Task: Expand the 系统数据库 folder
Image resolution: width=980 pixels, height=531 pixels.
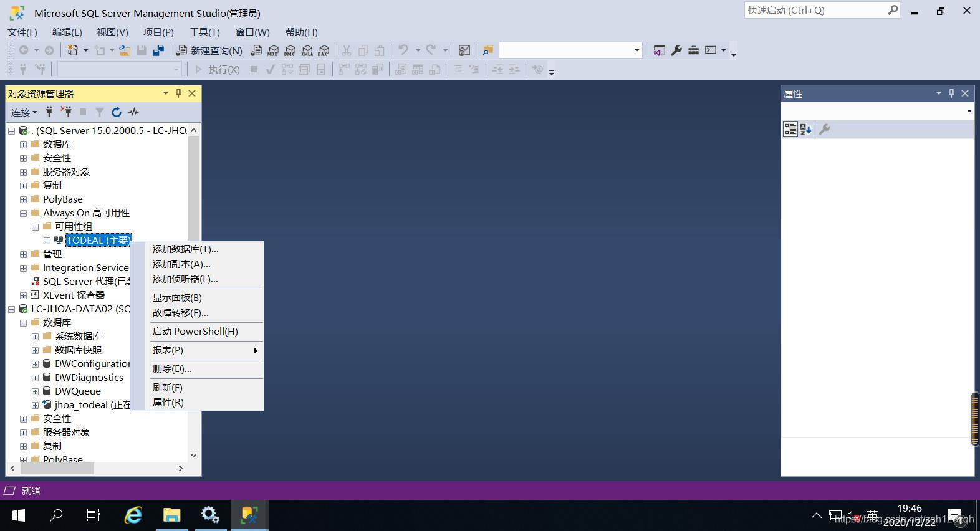Action: [x=35, y=337]
